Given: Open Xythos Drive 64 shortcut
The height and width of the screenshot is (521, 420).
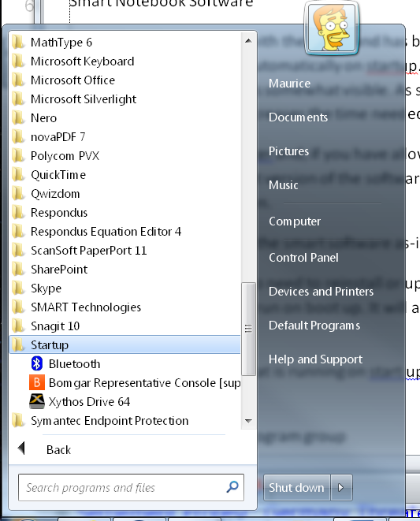Looking at the screenshot, I should tap(125, 402).
